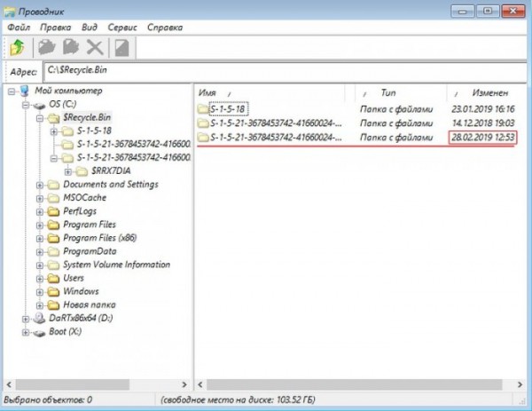Screen dimensions: 532x411
Task: Expand the DaRTx86x64 (D:) drive node
Action: pyautogui.click(x=26, y=319)
